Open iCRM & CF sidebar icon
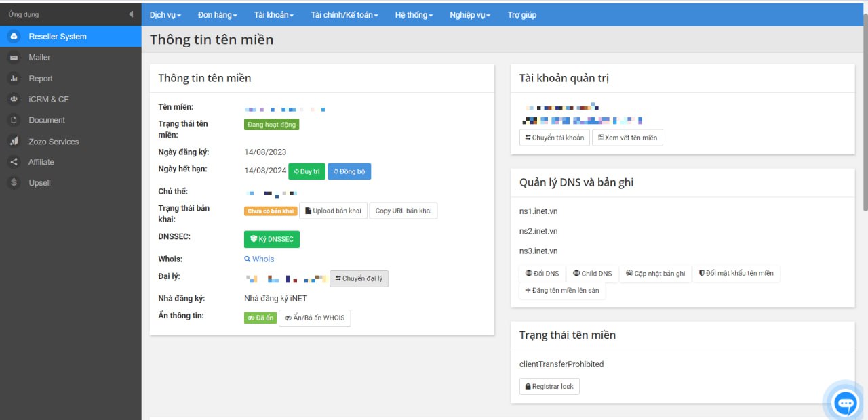This screenshot has width=868, height=420. 14,99
